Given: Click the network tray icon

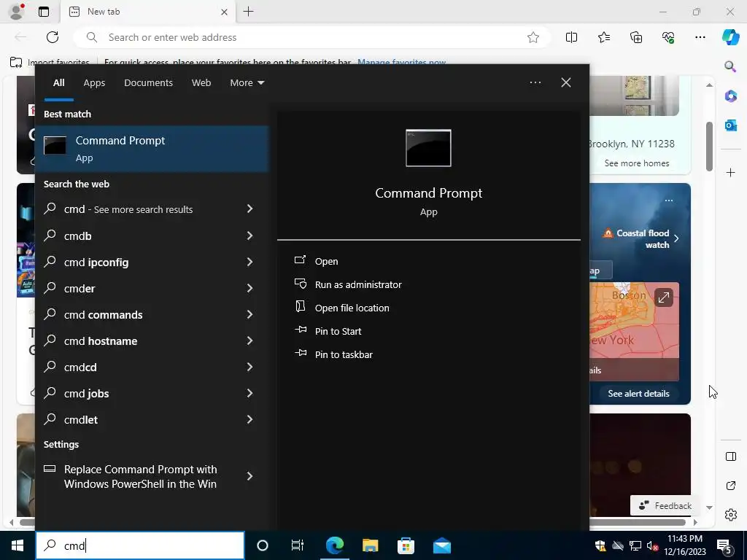Looking at the screenshot, I should click(635, 545).
